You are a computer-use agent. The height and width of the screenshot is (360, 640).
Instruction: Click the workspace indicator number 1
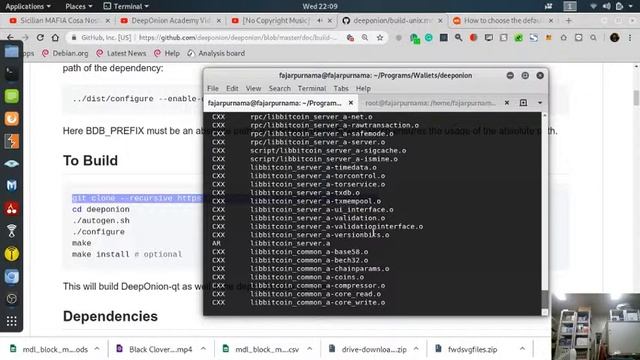point(570,6)
